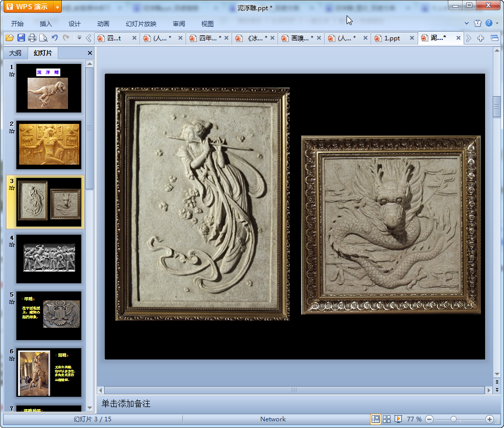
Task: Open Print Preview from the toolbar
Action: point(43,38)
